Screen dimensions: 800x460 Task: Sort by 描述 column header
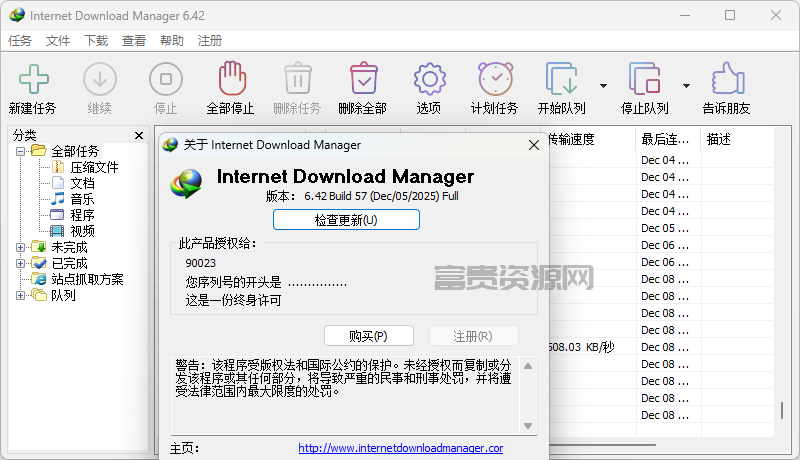coord(737,139)
